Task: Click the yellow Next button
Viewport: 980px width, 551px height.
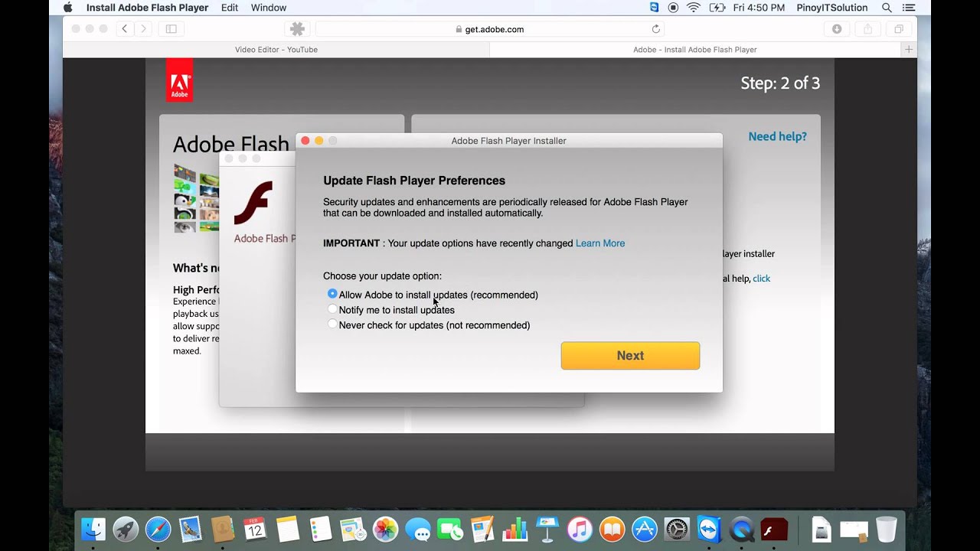Action: 630,356
